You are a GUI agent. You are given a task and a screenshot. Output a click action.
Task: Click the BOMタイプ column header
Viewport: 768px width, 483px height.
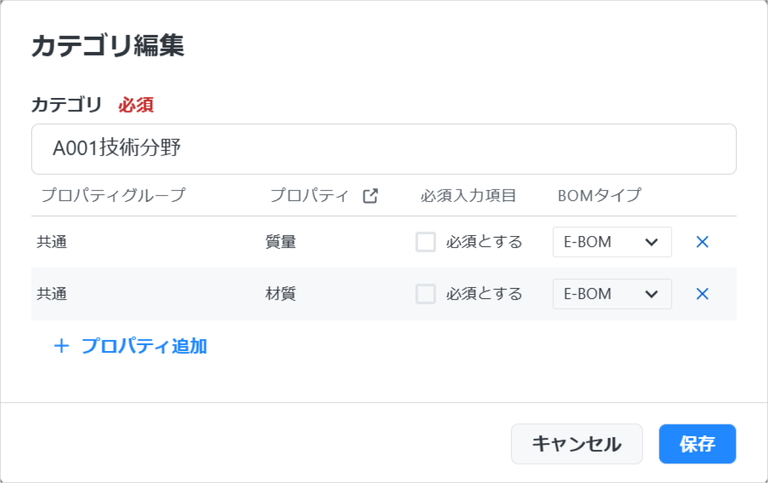(599, 195)
